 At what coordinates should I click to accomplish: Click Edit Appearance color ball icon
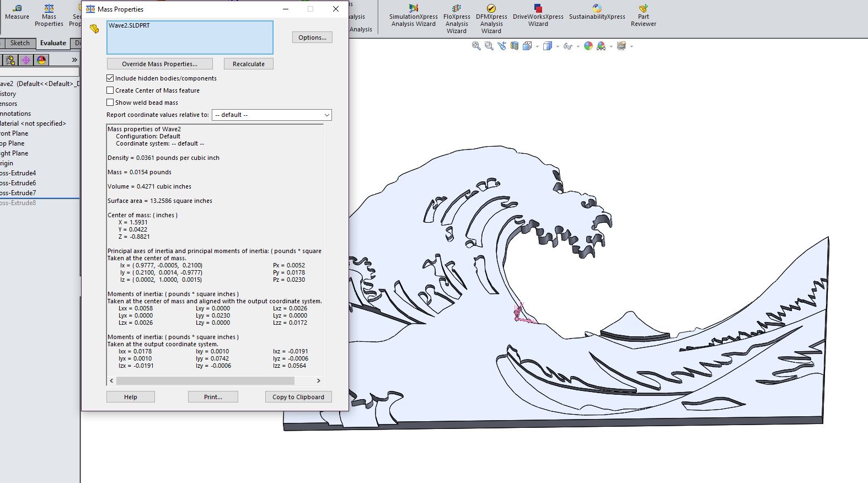[x=588, y=46]
